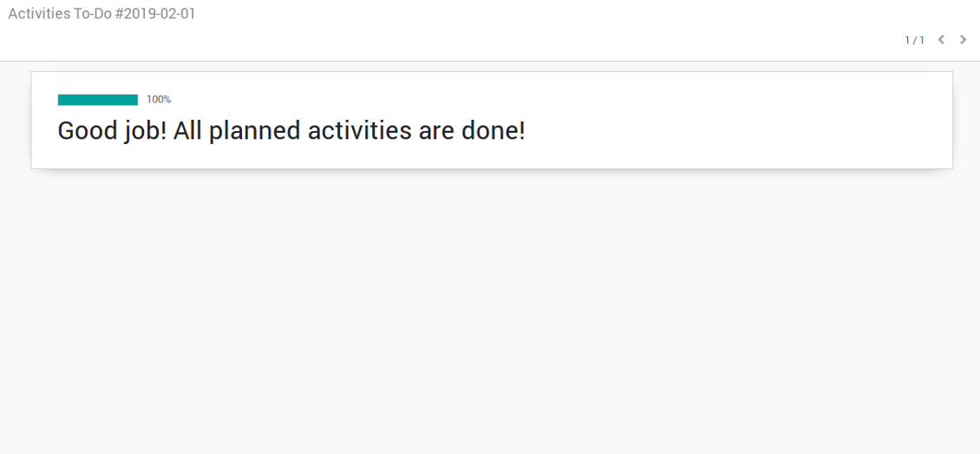Click the empty gray area below the card

[x=490, y=313]
